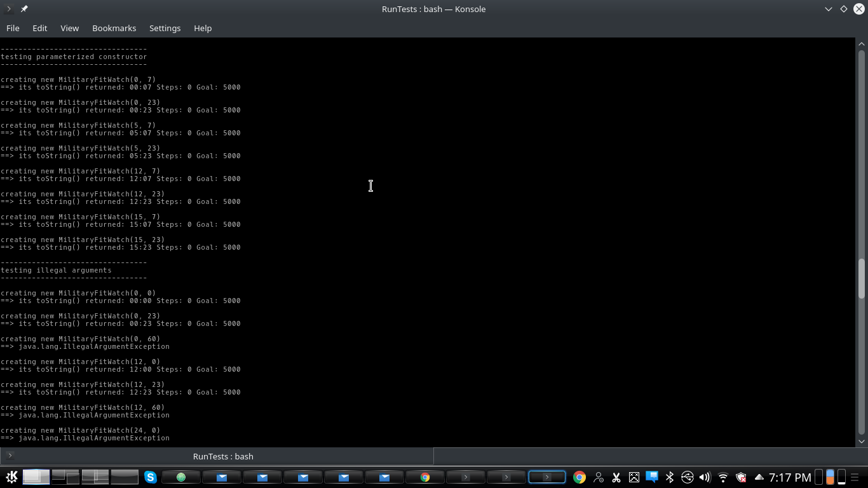Expand hidden system tray icons arrow
Image resolution: width=868 pixels, height=488 pixels.
[x=759, y=477]
